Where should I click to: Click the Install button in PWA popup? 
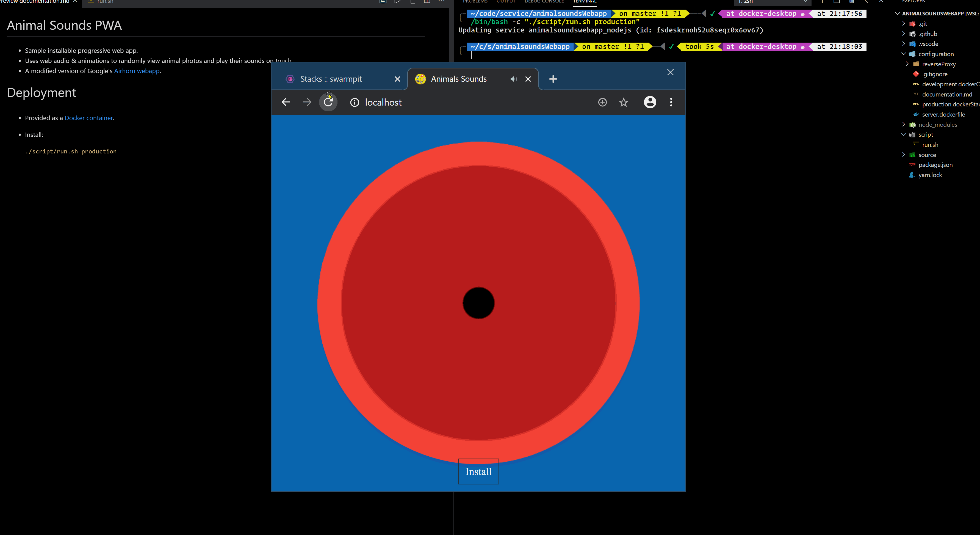(479, 472)
